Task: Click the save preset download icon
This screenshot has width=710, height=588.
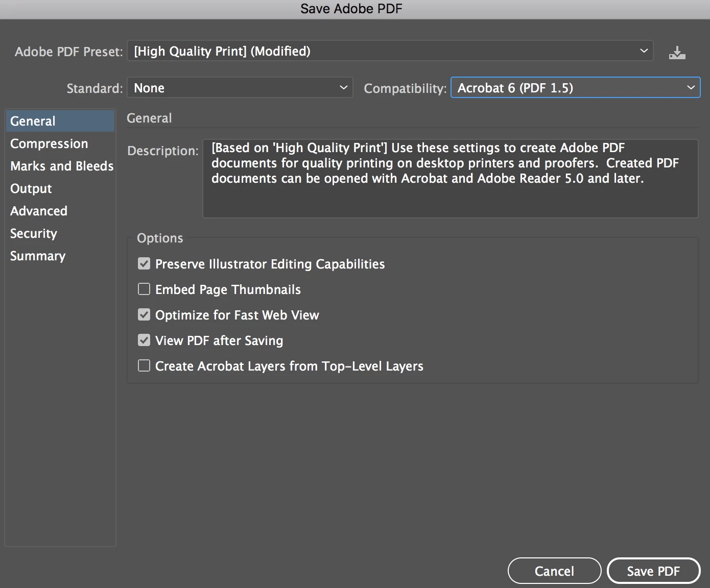Action: 677,53
